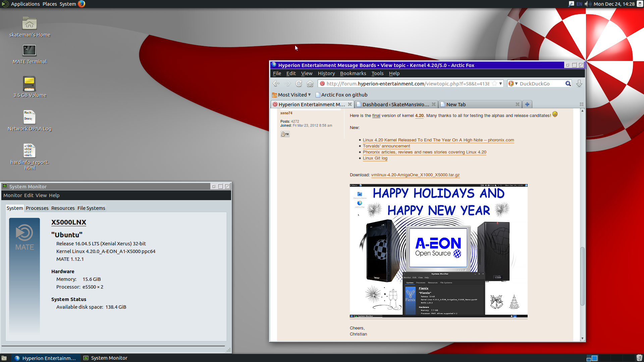The width and height of the screenshot is (644, 362).
Task: Open the browser Tools menu
Action: tap(377, 73)
